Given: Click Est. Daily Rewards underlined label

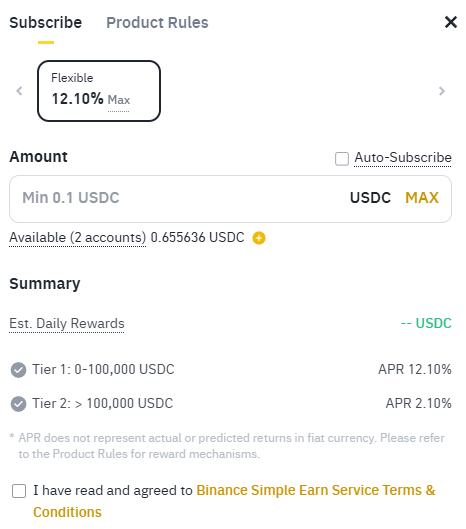Looking at the screenshot, I should tap(67, 323).
